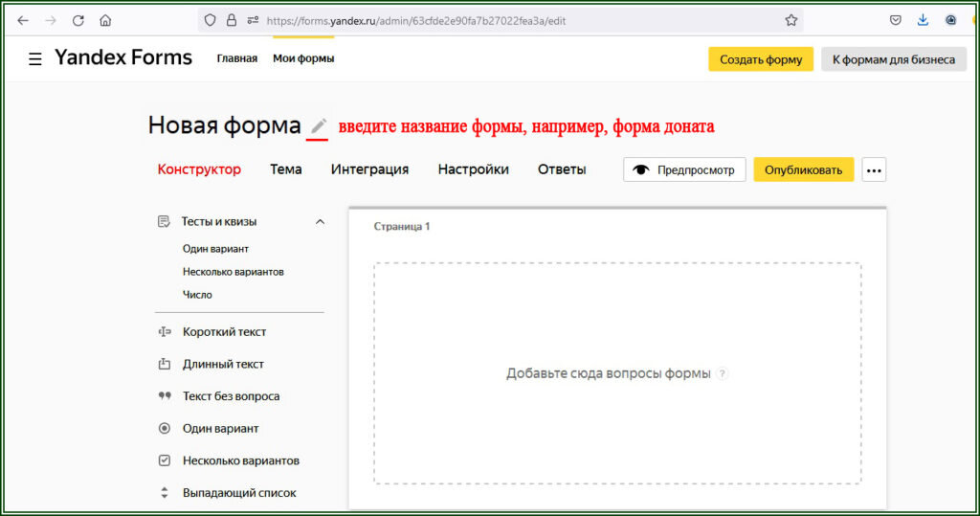Bookmark this page with star icon
The width and height of the screenshot is (980, 516).
791,21
